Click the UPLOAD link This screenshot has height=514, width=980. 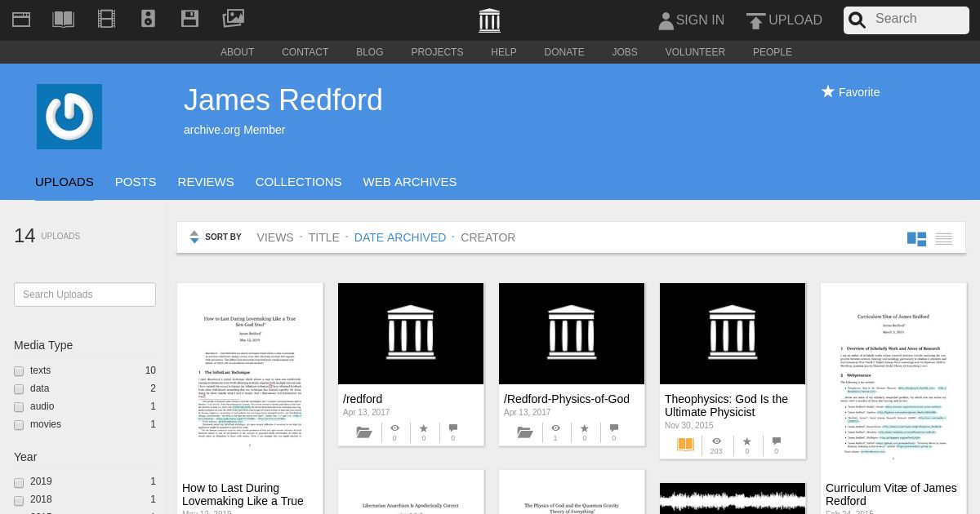click(x=795, y=20)
